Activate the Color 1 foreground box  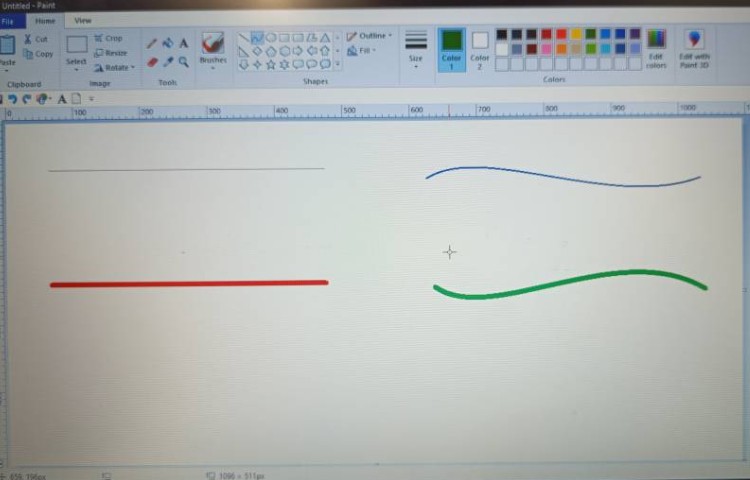click(451, 50)
